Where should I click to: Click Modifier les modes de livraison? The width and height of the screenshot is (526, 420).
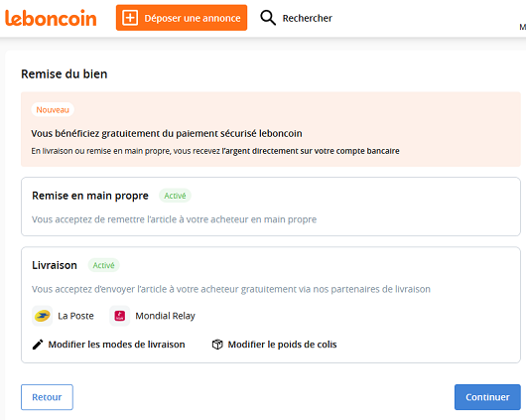coord(116,345)
